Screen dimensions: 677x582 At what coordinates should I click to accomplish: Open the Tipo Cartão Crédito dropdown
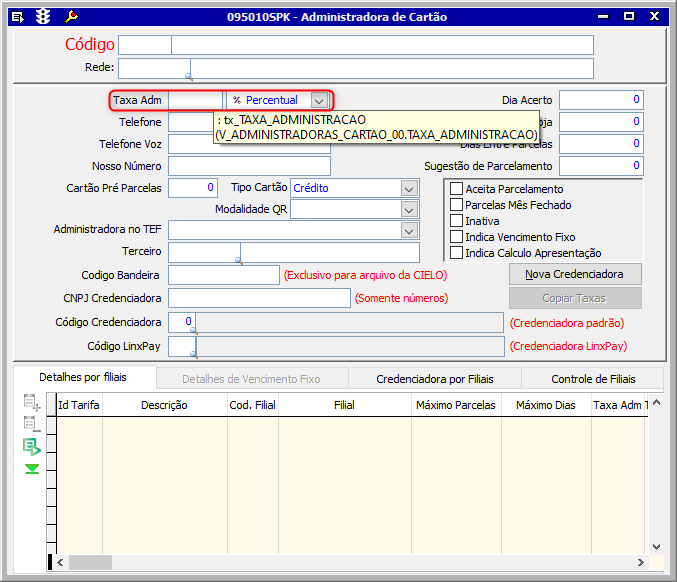tap(409, 189)
